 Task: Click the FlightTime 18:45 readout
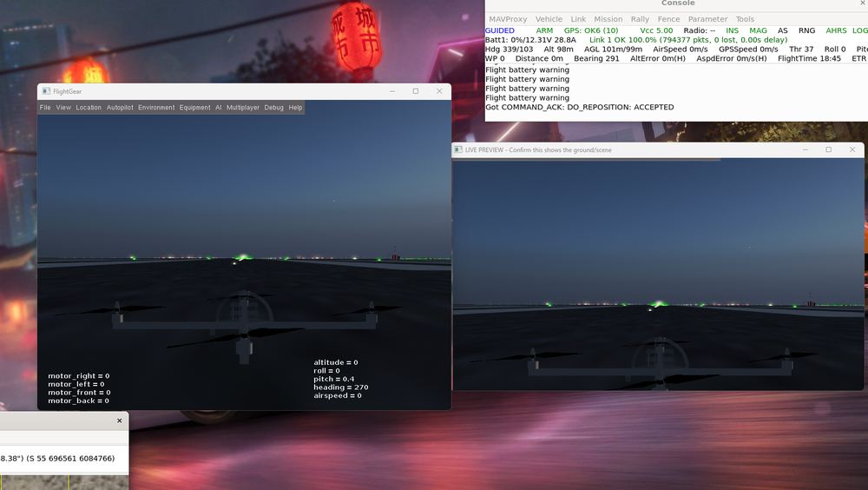point(809,58)
